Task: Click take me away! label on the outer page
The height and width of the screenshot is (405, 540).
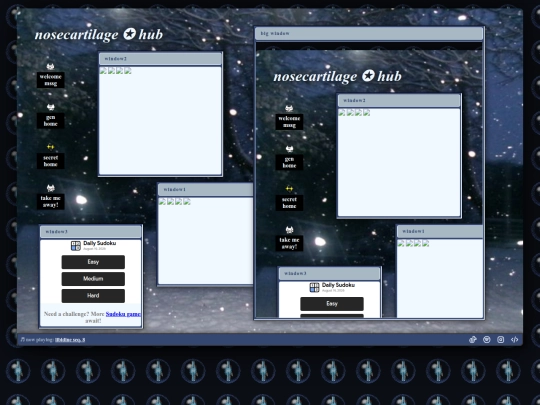Action: [51, 201]
